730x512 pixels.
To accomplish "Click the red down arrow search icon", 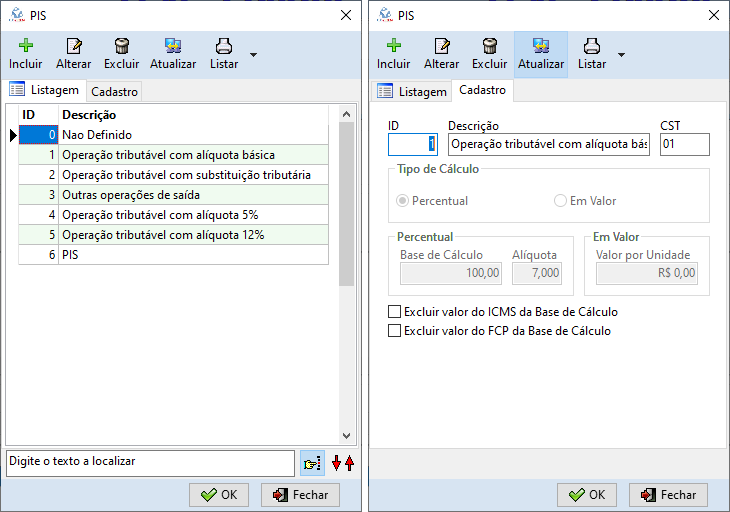I will 336,463.
